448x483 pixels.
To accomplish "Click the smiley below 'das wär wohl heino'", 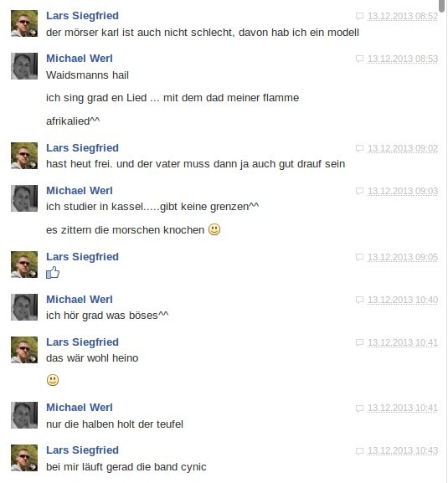I will (53, 380).
